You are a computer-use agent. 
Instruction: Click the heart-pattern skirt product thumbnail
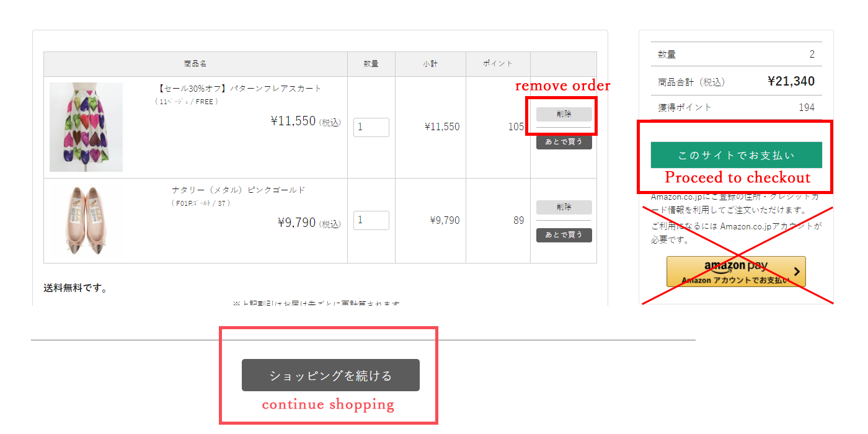86,127
